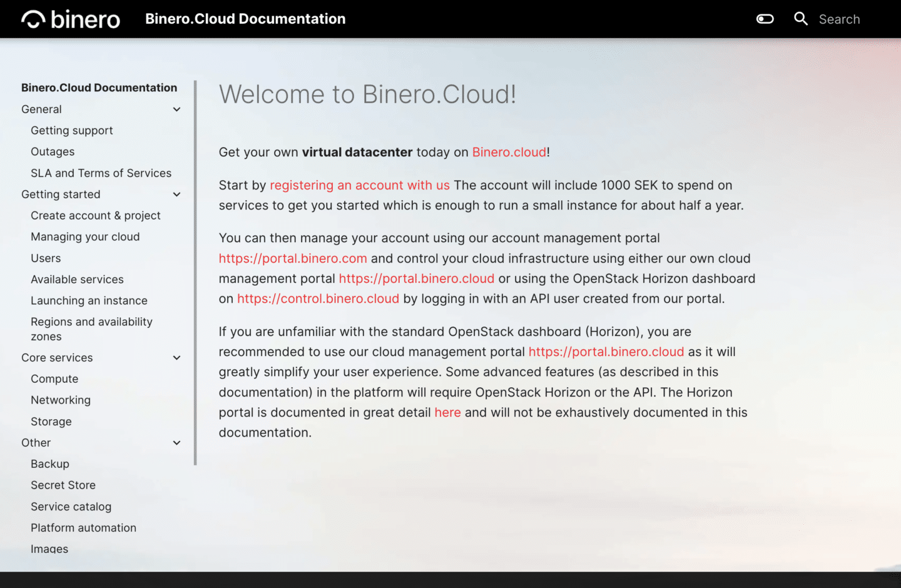Open Regions and availability zones page
The width and height of the screenshot is (901, 588).
91,329
